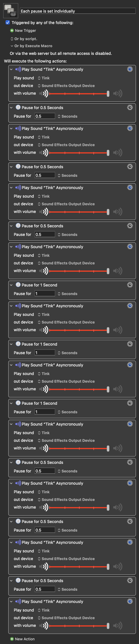Click the macro icon beside the name field
This screenshot has height=644, width=139.
click(x=11, y=11)
